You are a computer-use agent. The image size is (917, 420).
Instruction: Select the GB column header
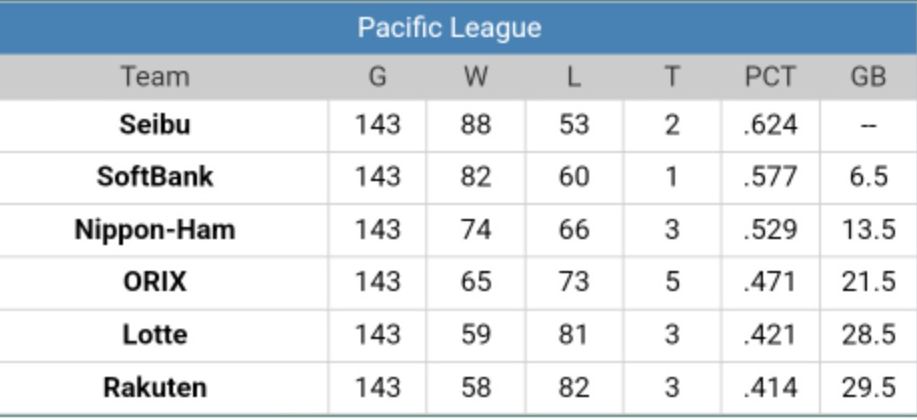[867, 77]
